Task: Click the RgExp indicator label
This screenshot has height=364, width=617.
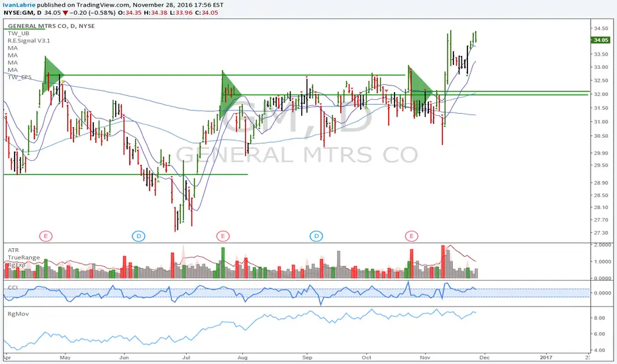Action: pyautogui.click(x=17, y=265)
